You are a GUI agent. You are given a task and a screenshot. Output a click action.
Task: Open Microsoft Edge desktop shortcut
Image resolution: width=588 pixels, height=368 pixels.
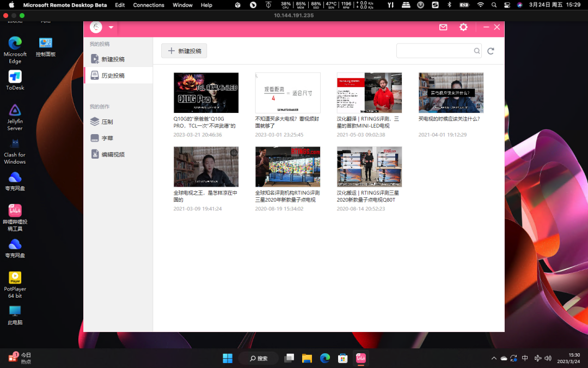tap(15, 50)
